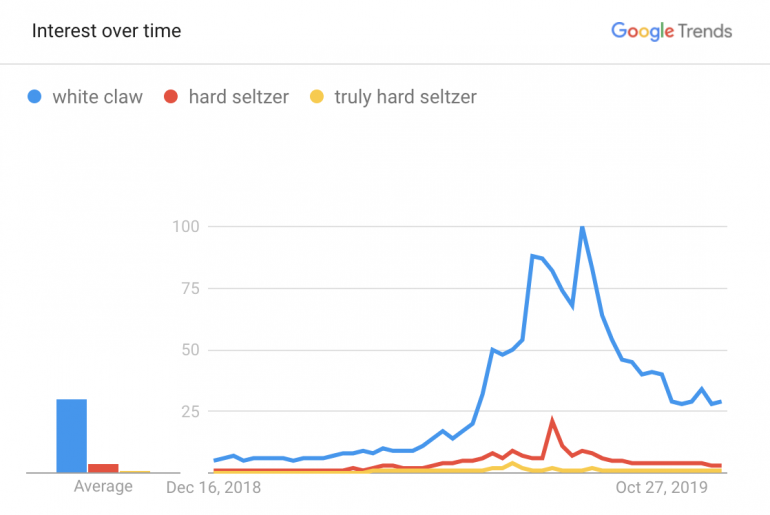Select the "truly hard seltzer" legend label
770x515 pixels.
[405, 97]
